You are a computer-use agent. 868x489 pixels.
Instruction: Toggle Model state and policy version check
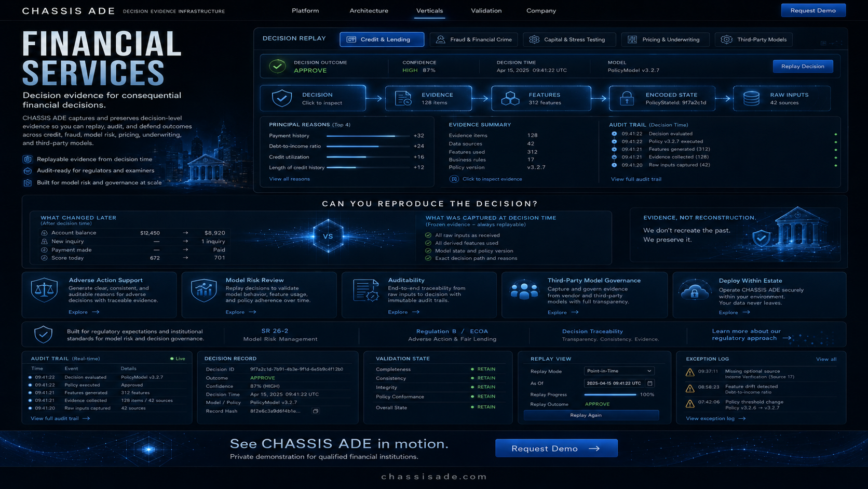428,250
